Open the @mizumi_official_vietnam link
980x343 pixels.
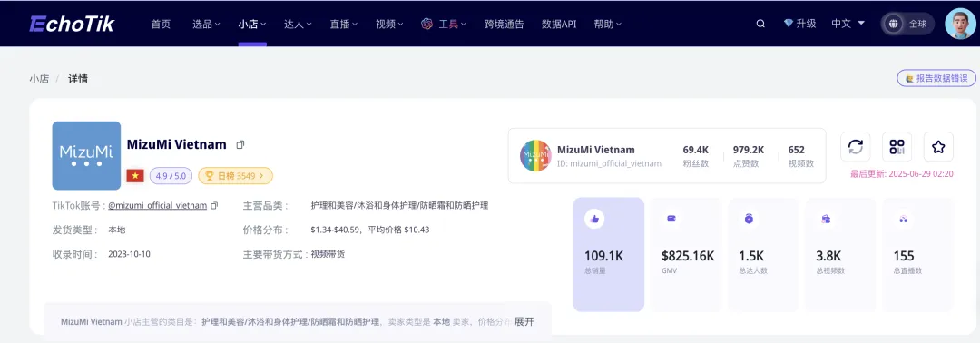click(x=158, y=206)
